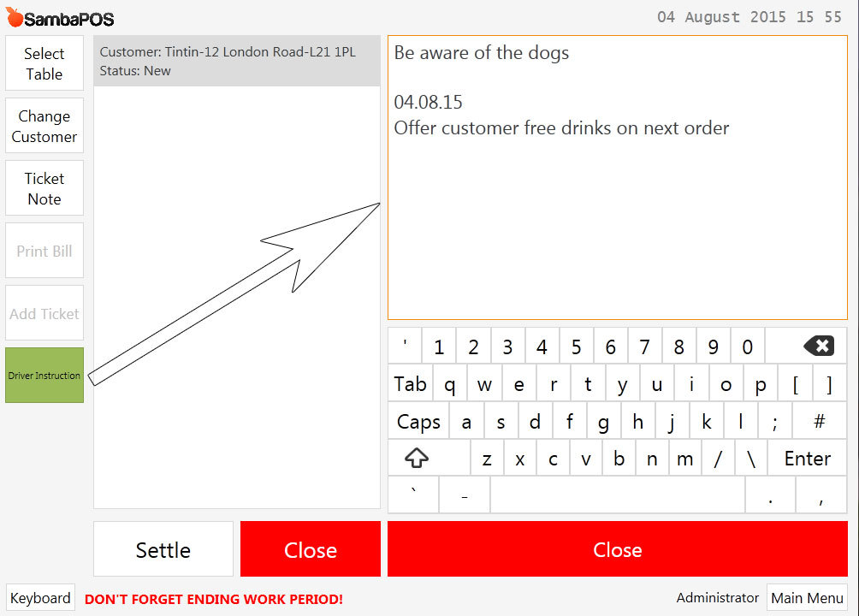The height and width of the screenshot is (616, 859).
Task: Click the green Driver Instruction button
Action: [x=44, y=376]
